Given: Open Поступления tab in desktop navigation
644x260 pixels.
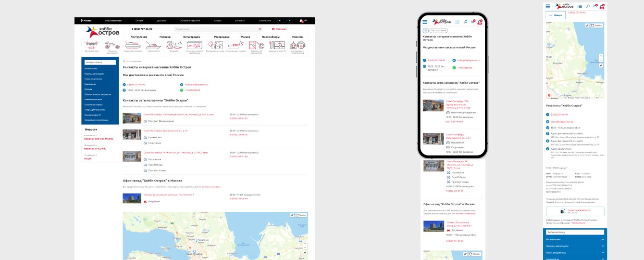Looking at the screenshot, I should pos(139,37).
